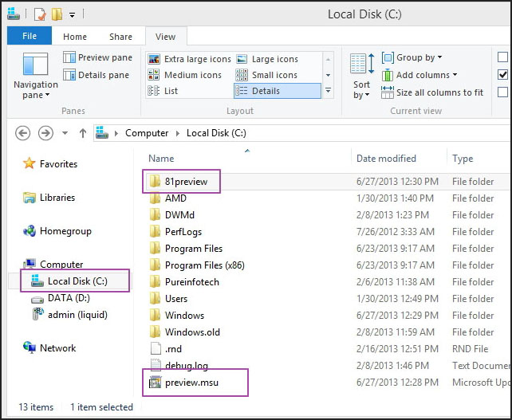Go forward with the Forward arrow
The width and height of the screenshot is (512, 420).
click(x=45, y=133)
